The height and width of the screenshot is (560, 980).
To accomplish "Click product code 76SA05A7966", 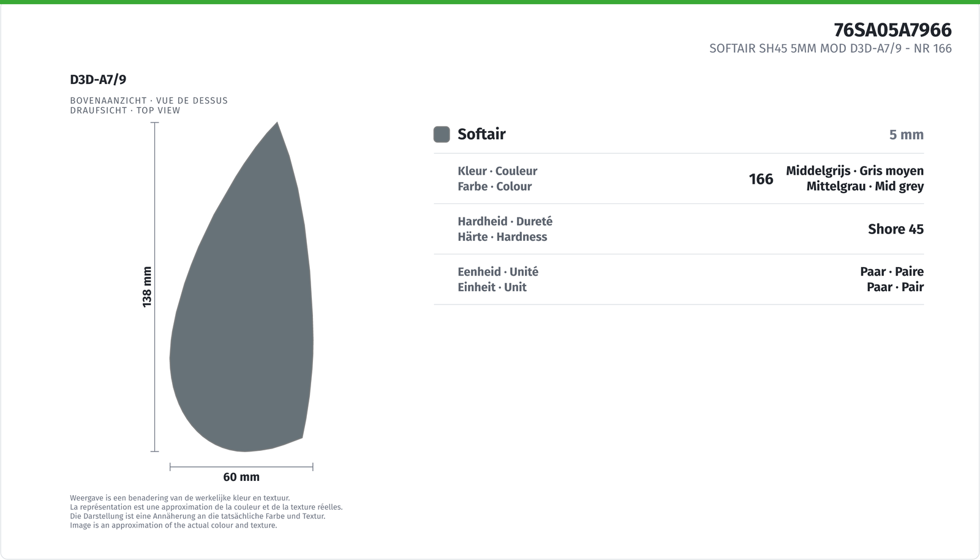I will (x=892, y=29).
